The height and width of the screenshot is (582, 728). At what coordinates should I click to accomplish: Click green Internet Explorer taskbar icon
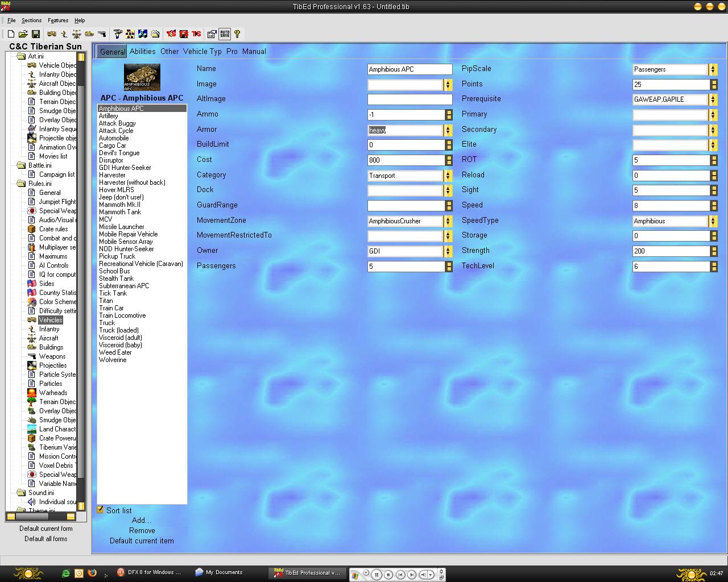click(66, 573)
